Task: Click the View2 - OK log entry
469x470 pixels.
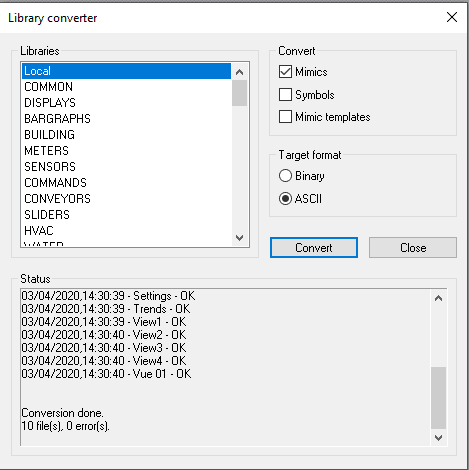Action: tap(104, 335)
